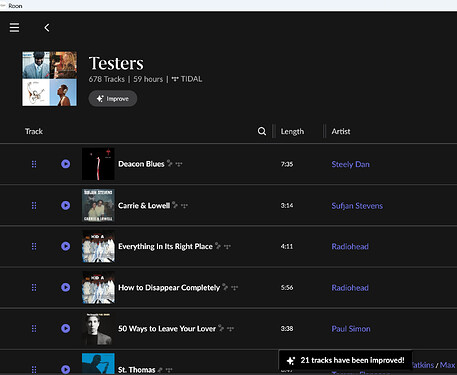Click TIDAL icon next to How to Disappear Completely
Viewport: 457px width, 375px height.
coord(235,288)
